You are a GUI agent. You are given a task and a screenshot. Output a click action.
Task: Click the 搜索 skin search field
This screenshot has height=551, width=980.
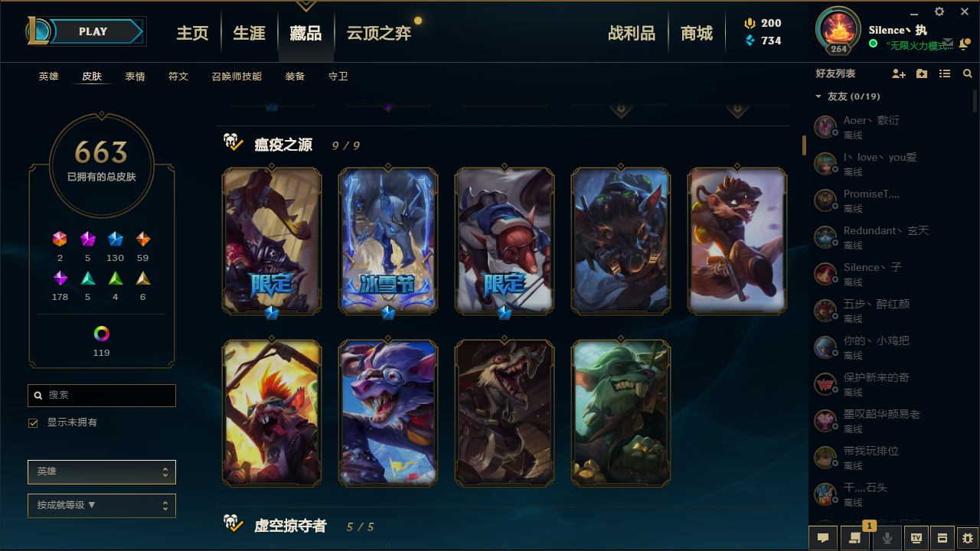click(x=102, y=395)
